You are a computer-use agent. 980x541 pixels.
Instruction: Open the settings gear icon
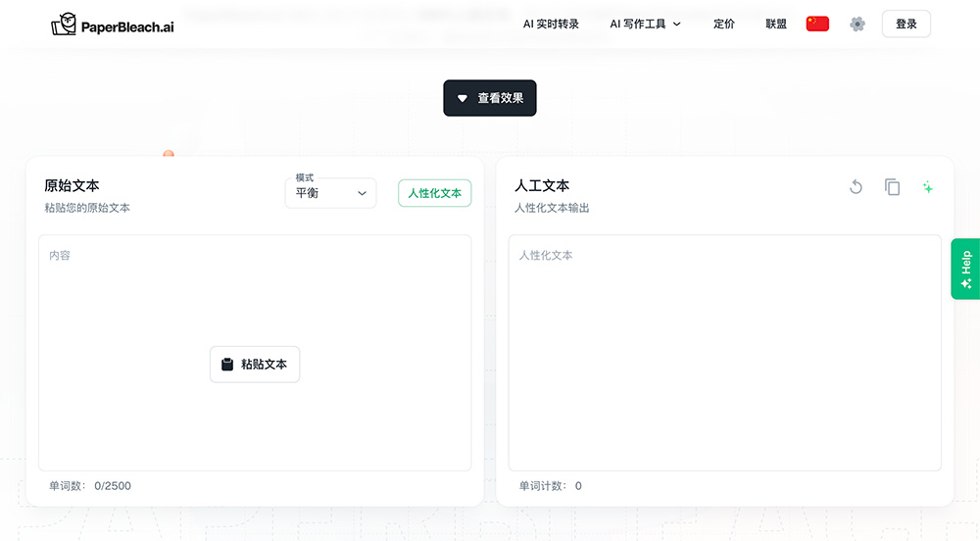click(x=857, y=24)
